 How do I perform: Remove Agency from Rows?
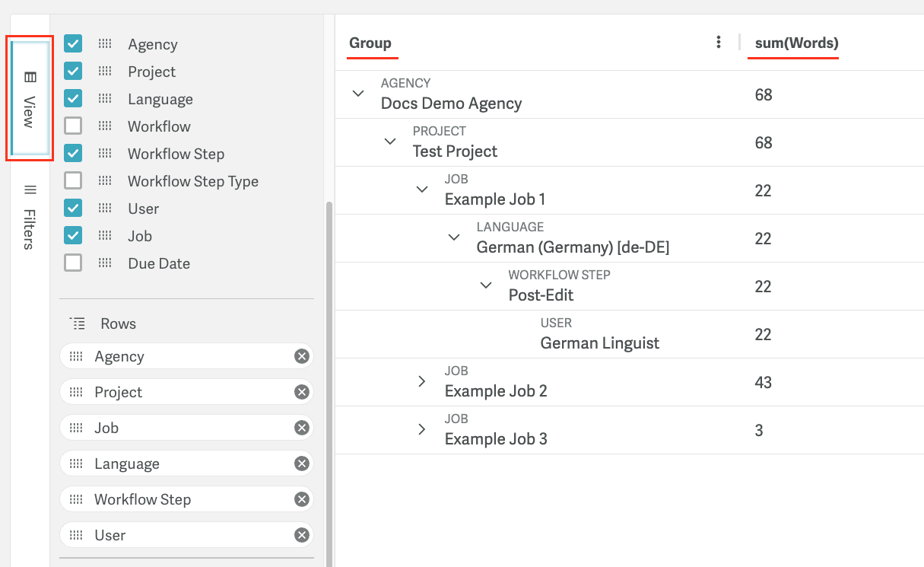[302, 356]
